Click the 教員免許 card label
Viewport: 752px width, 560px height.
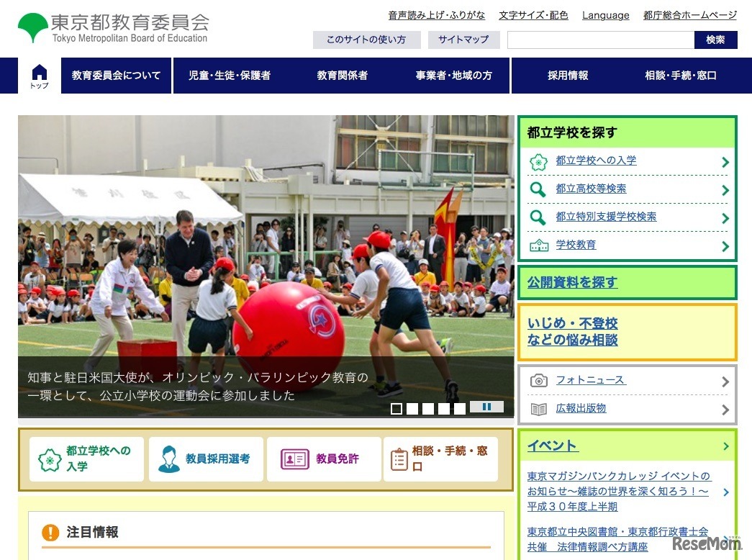tap(338, 459)
